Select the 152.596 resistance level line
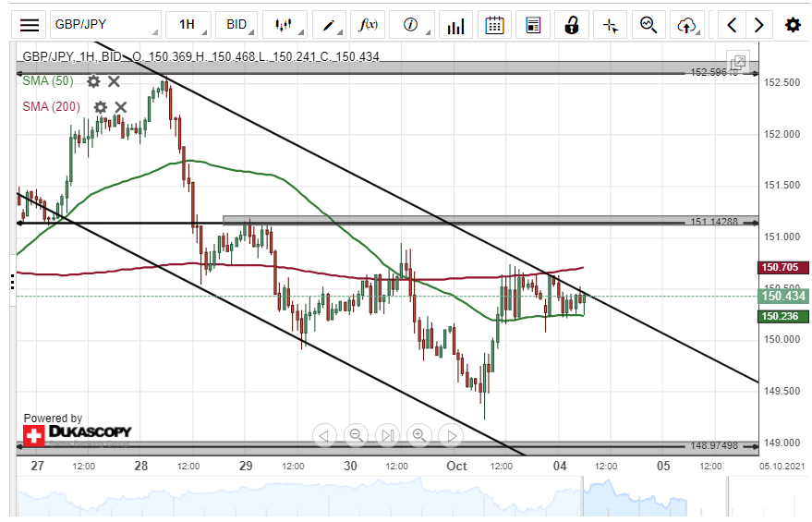Viewport: 812px width, 522px height. click(x=387, y=74)
